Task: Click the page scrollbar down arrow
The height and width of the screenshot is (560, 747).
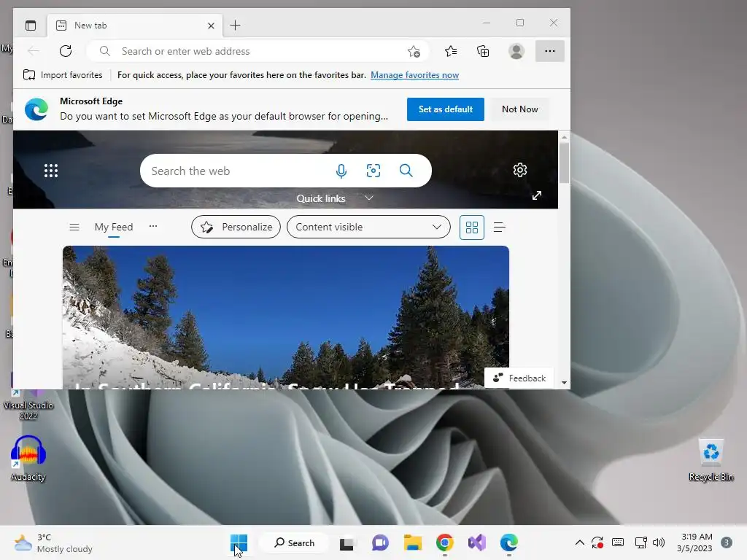Action: pyautogui.click(x=564, y=382)
